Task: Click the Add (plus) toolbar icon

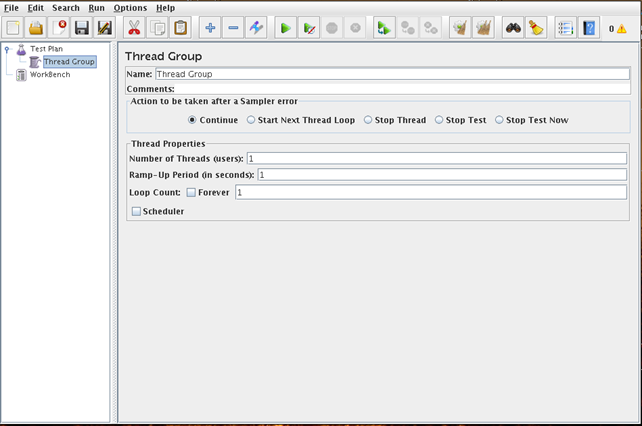Action: click(210, 29)
